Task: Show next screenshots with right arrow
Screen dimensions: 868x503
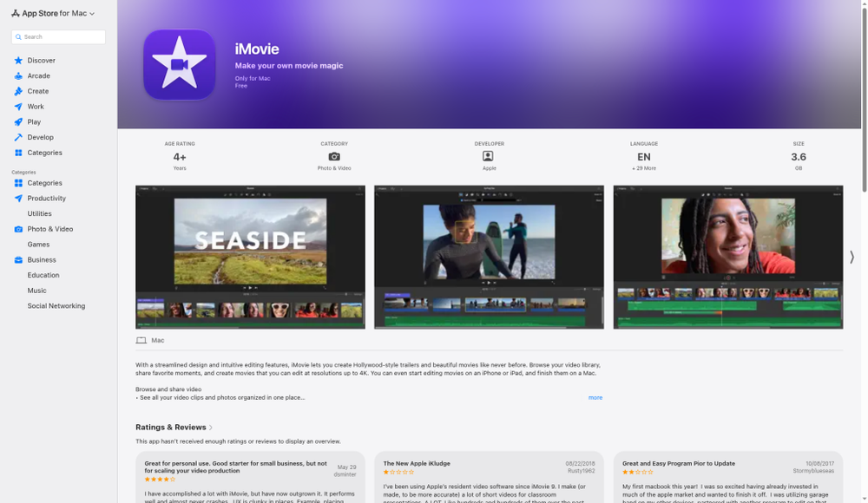Action: point(852,257)
